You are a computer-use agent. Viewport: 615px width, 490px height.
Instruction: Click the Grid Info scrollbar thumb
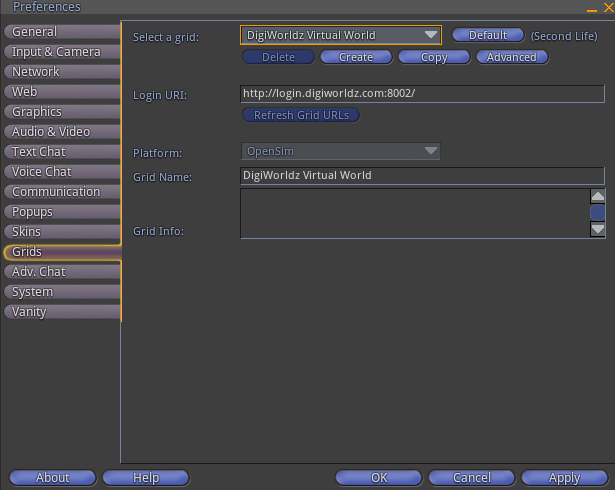(x=598, y=213)
